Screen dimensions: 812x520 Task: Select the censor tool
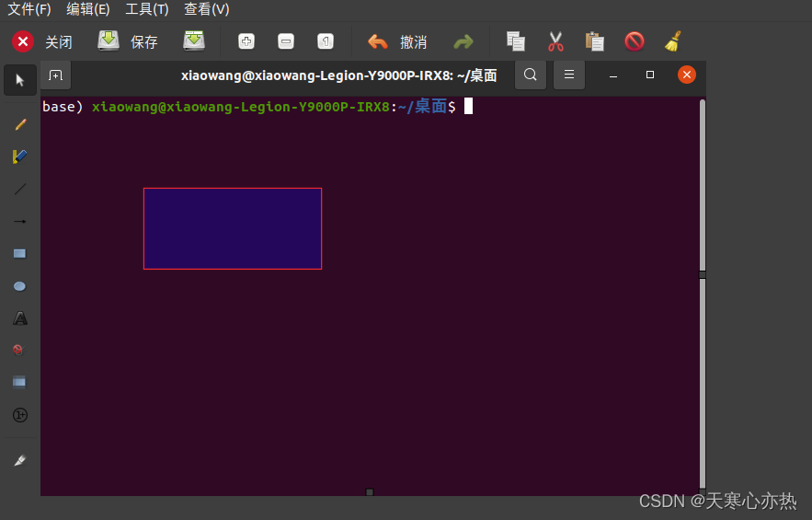pyautogui.click(x=18, y=350)
